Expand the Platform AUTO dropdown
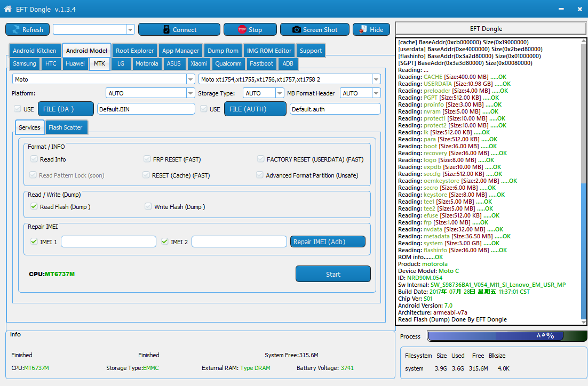Screen dimensions: 588x386 (190, 93)
